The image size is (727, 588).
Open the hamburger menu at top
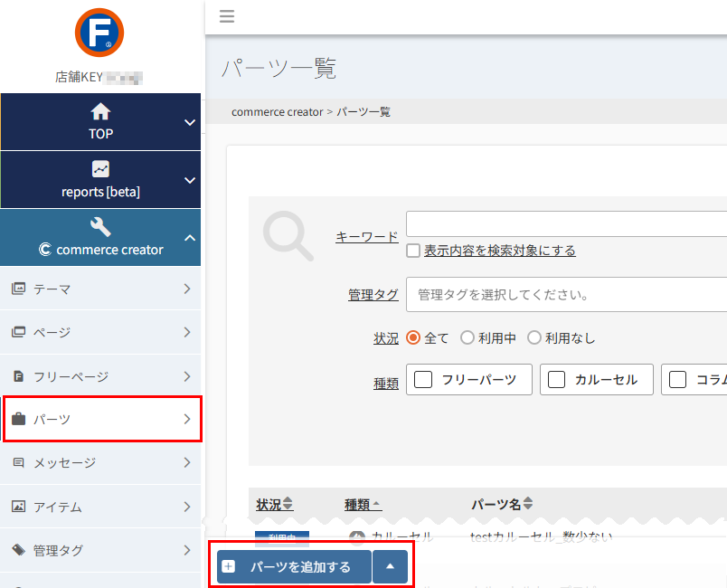(x=226, y=16)
